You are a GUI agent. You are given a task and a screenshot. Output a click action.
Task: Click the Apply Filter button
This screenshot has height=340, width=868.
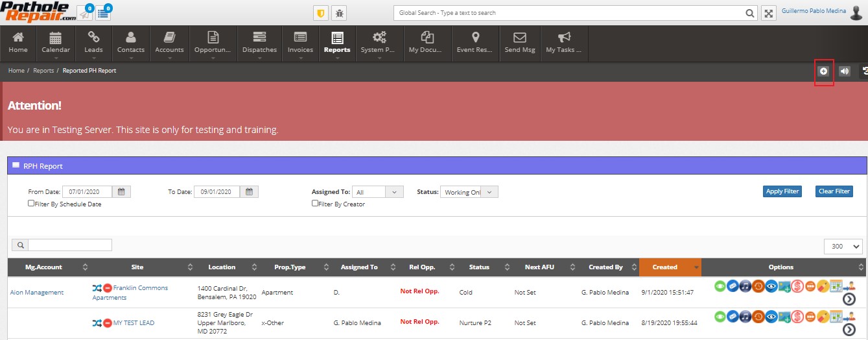click(x=782, y=191)
